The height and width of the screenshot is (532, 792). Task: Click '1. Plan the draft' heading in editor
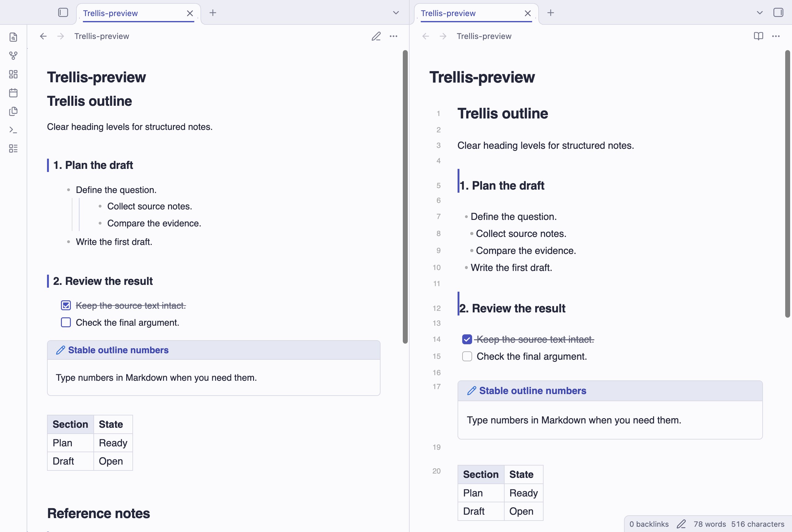coord(502,186)
